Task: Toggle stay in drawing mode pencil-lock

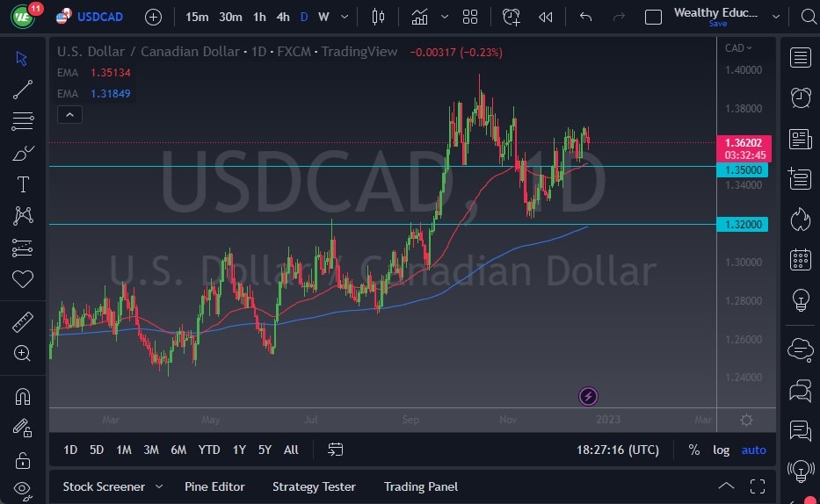Action: [23, 428]
